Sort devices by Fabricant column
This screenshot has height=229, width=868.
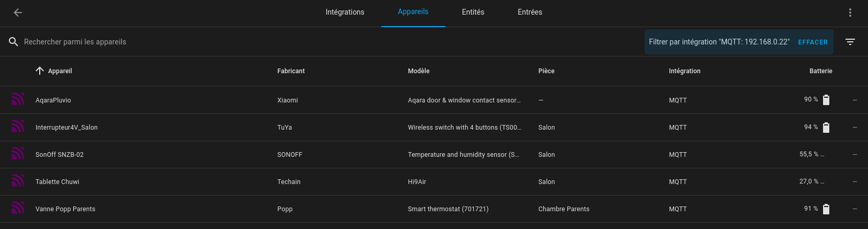tap(291, 71)
